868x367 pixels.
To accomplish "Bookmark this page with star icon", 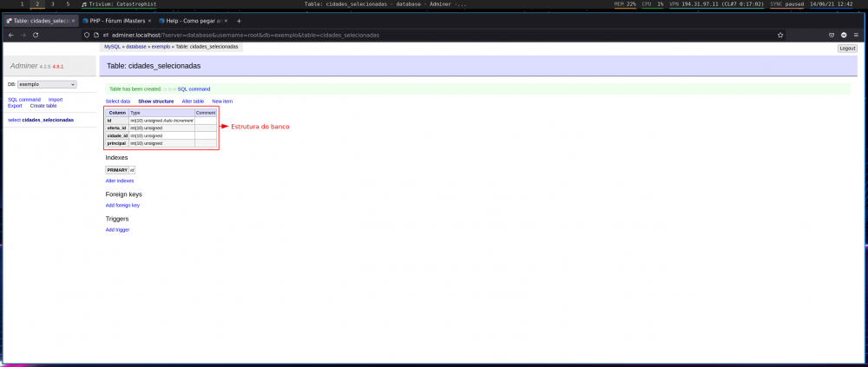I will 780,35.
